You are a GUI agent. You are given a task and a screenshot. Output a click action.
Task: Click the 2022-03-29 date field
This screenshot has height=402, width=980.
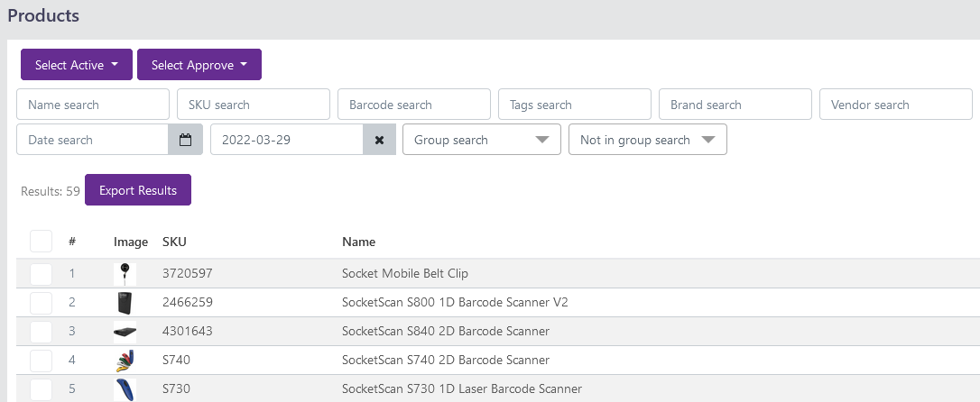click(x=287, y=139)
